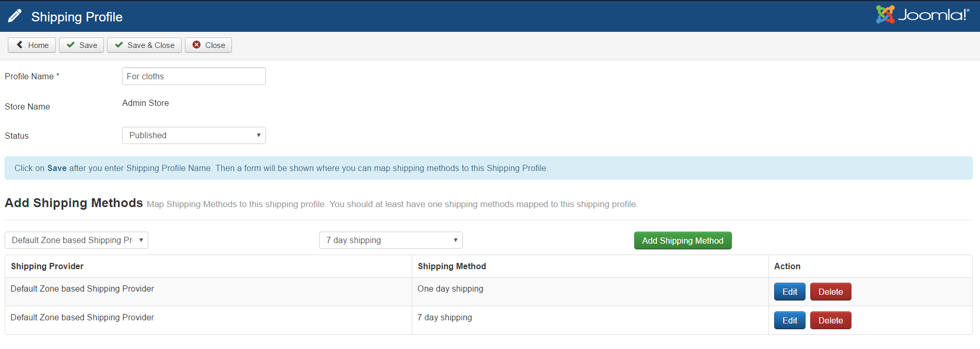
Task: Open the 7 day shipping method dropdown
Action: [x=391, y=240]
